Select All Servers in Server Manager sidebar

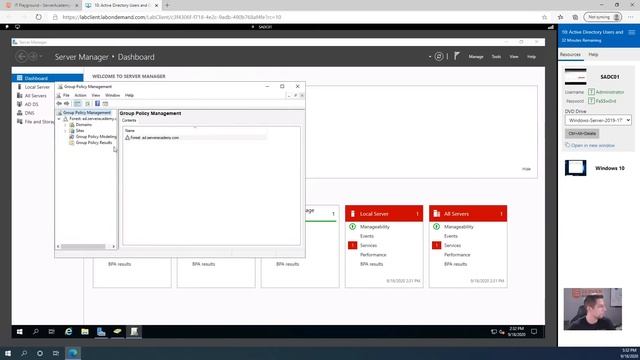36,96
